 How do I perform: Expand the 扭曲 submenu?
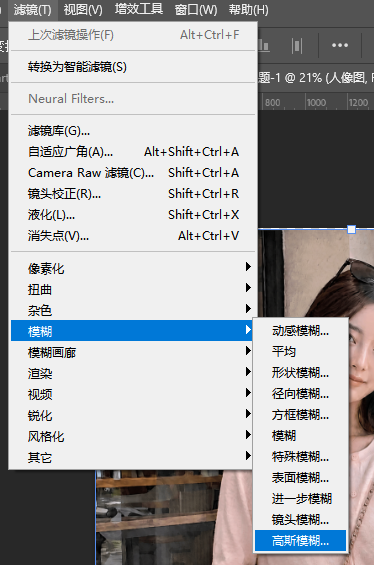point(133,289)
